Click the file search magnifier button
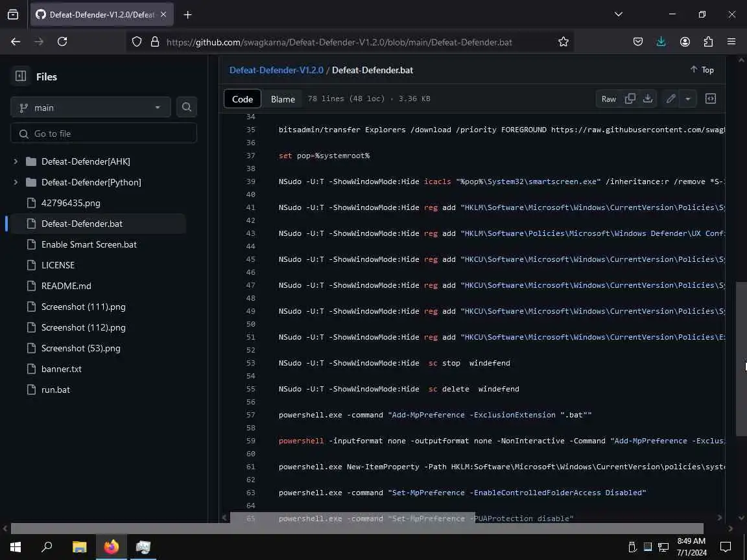Image resolution: width=747 pixels, height=560 pixels. (186, 107)
